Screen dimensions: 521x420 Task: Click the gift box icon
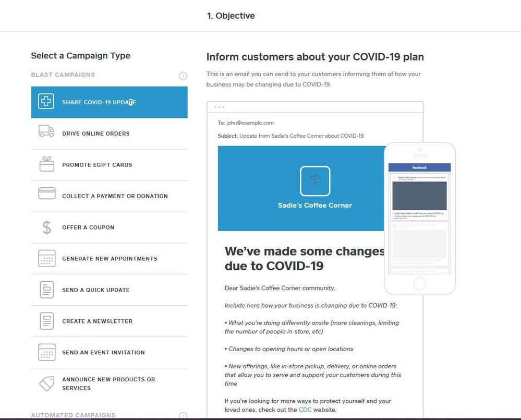pyautogui.click(x=46, y=164)
